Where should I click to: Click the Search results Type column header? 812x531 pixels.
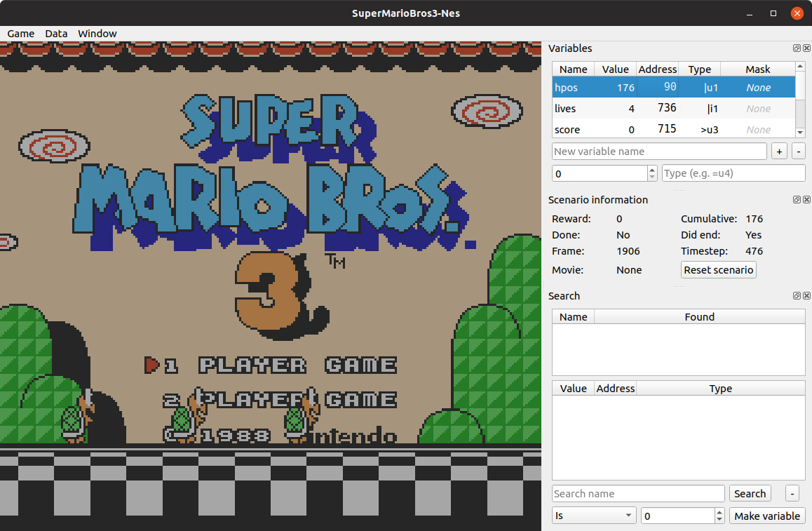[x=720, y=389]
